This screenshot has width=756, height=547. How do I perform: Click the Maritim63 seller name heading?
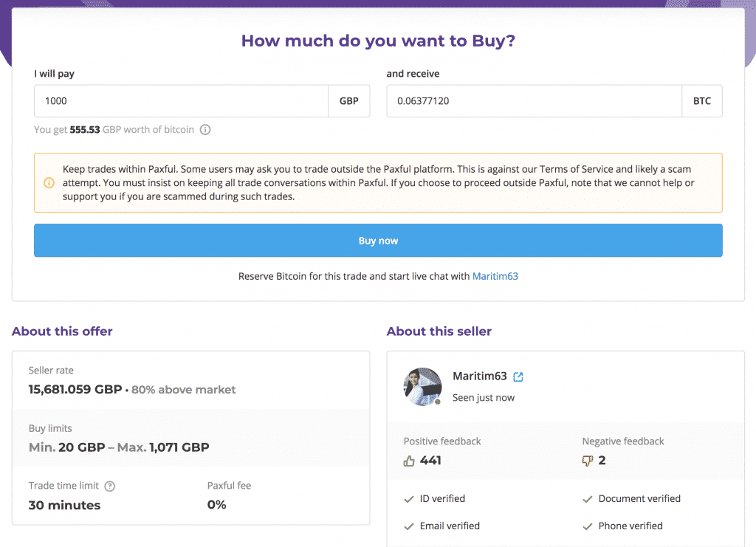click(480, 376)
